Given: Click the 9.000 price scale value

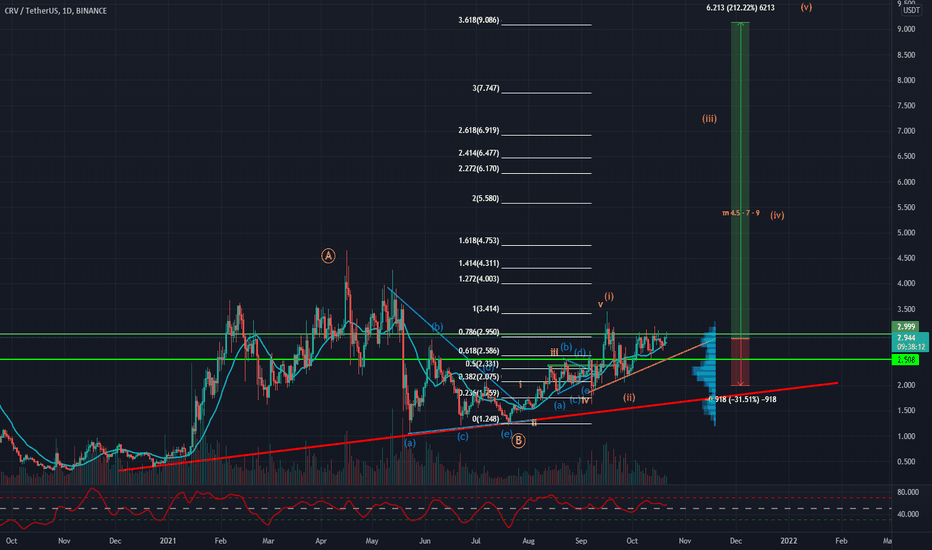Looking at the screenshot, I should point(906,29).
